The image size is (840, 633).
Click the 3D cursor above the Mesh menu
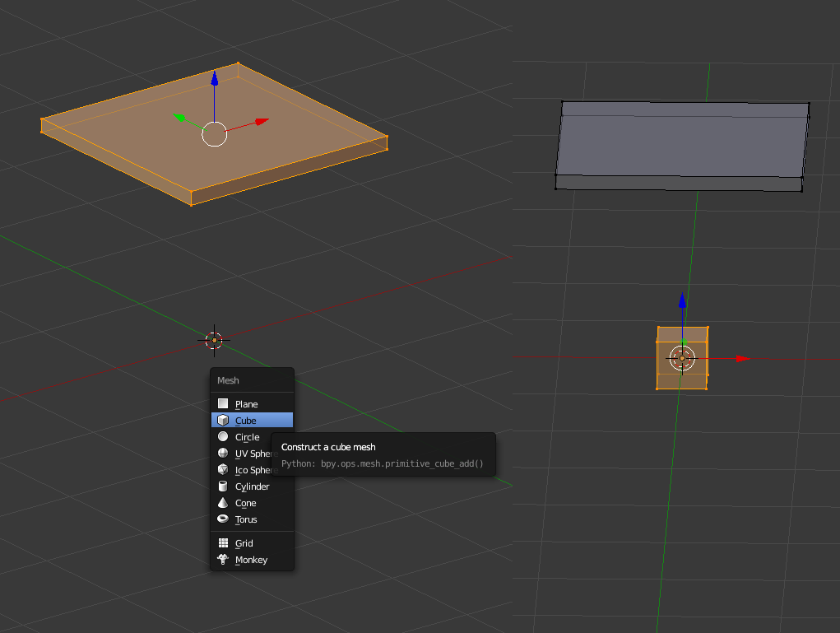tap(214, 339)
